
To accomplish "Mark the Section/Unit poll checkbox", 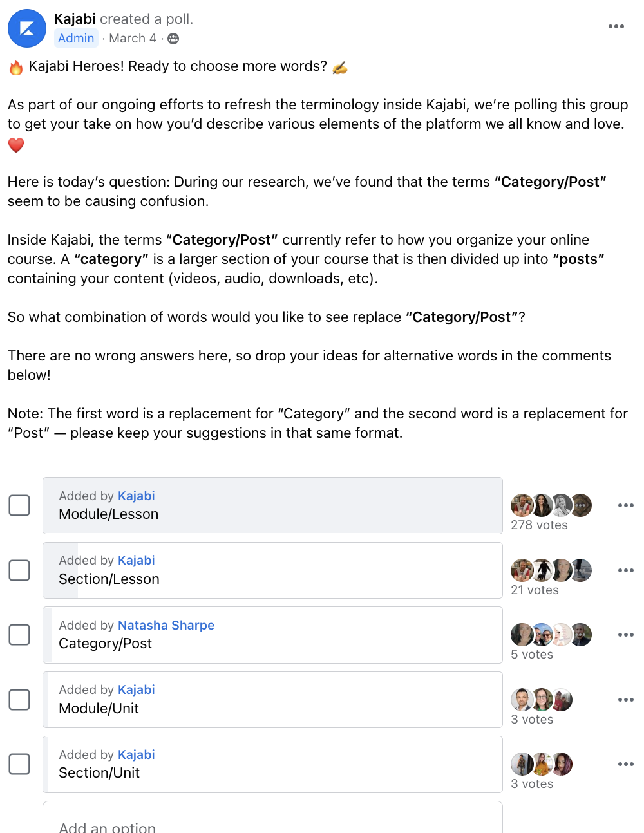I will click(x=19, y=764).
